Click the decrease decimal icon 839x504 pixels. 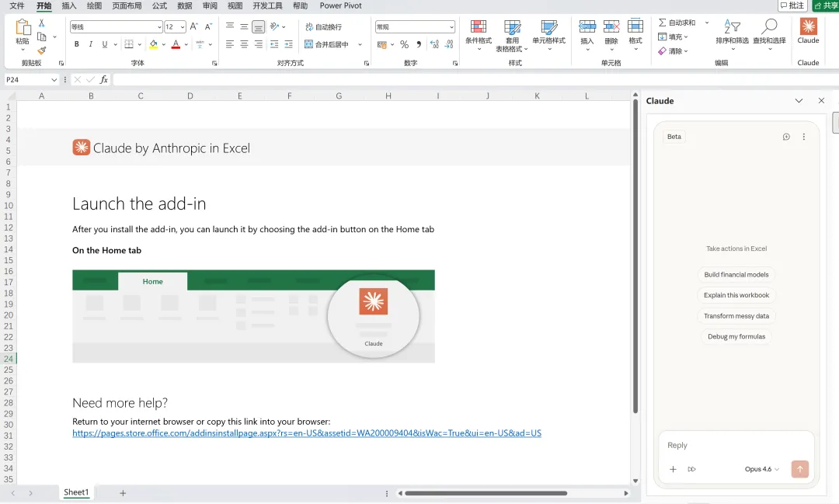click(449, 44)
